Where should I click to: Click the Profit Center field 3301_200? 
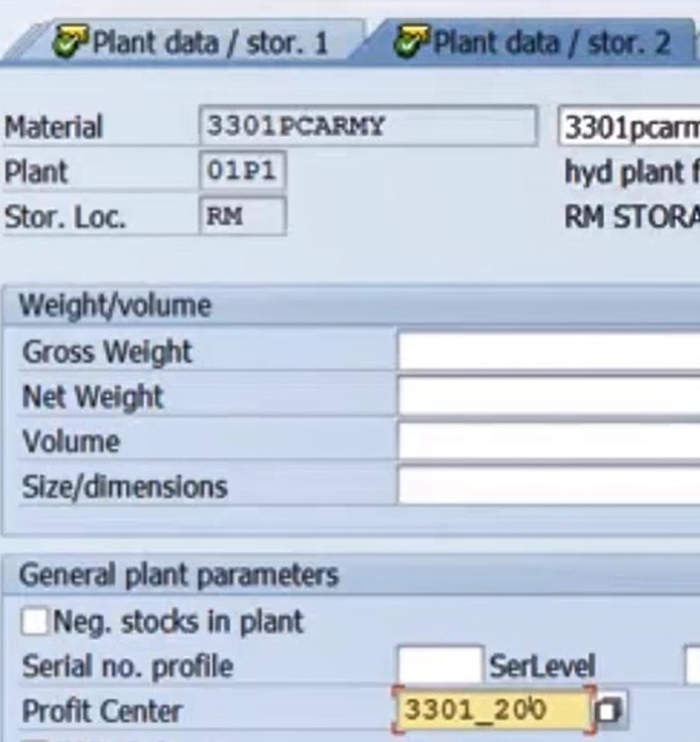pos(493,710)
